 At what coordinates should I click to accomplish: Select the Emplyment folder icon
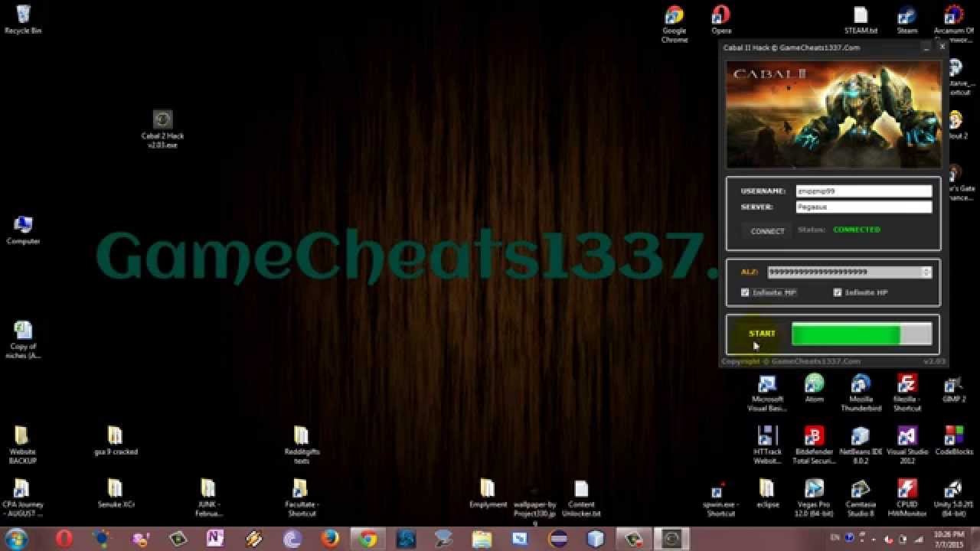click(488, 494)
